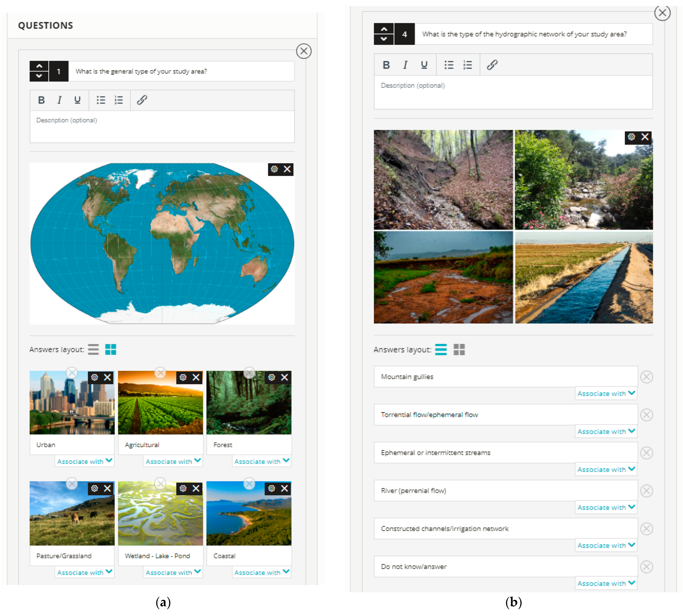Switch question 1 answers to list layout
Viewport: 683px width, 616px height.
pyautogui.click(x=93, y=349)
